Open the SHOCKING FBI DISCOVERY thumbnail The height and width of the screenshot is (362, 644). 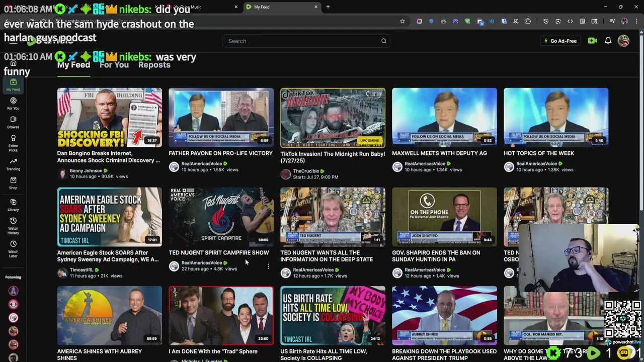click(110, 117)
